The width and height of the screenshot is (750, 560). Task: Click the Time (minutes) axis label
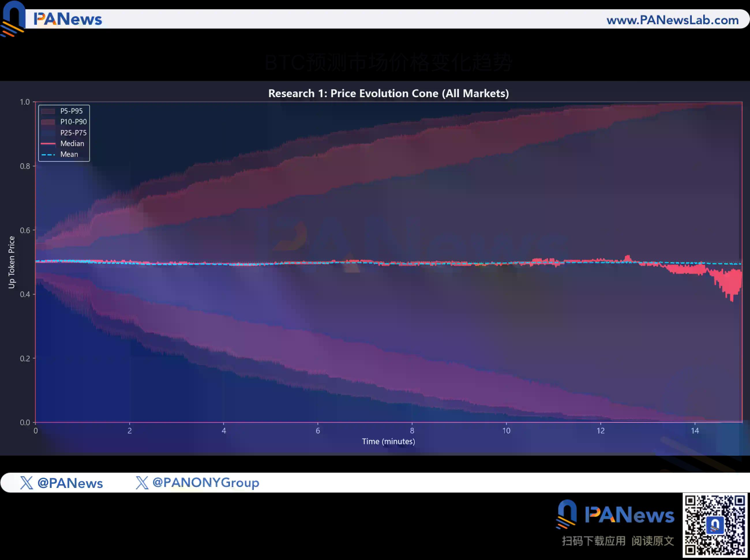[388, 441]
